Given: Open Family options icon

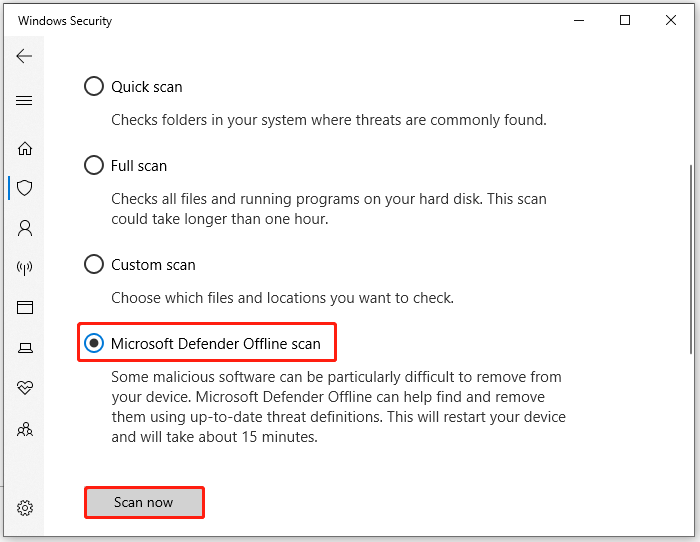Looking at the screenshot, I should click(25, 429).
